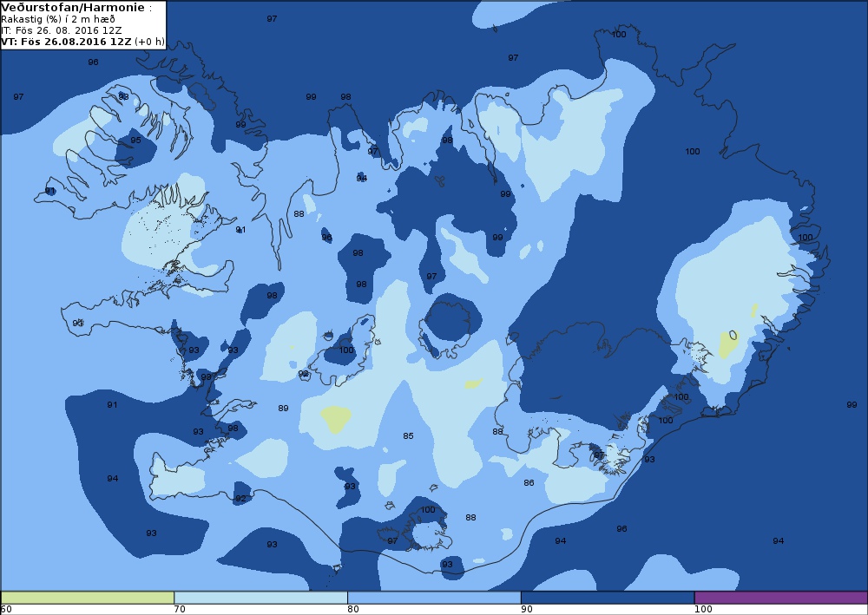Click the "Rakastig (%) í 2 m hæð" subtitle
This screenshot has width=868, height=615.
pyautogui.click(x=58, y=19)
